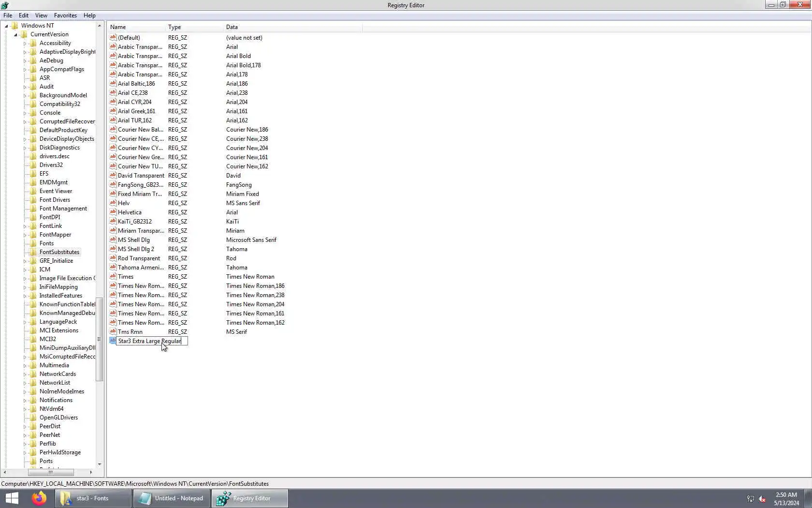Viewport: 812px width, 508px height.
Task: Collapse the Windows NT tree node
Action: point(6,26)
